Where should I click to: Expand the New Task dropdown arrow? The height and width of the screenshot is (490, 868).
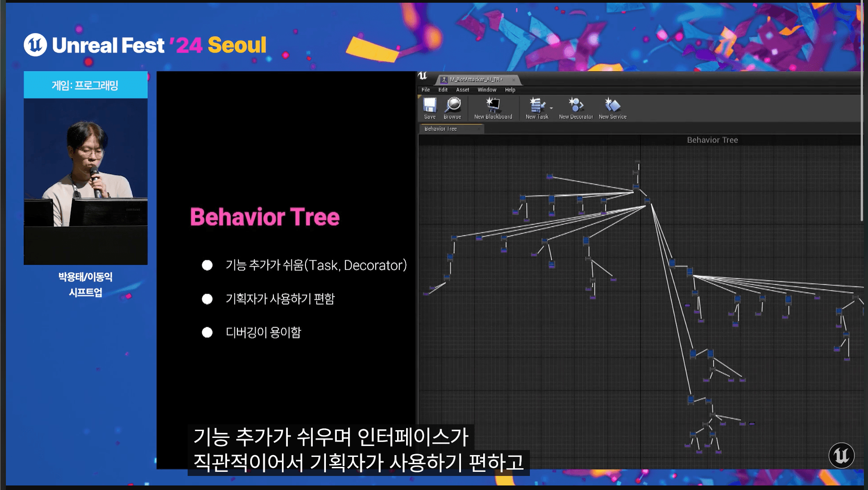551,108
